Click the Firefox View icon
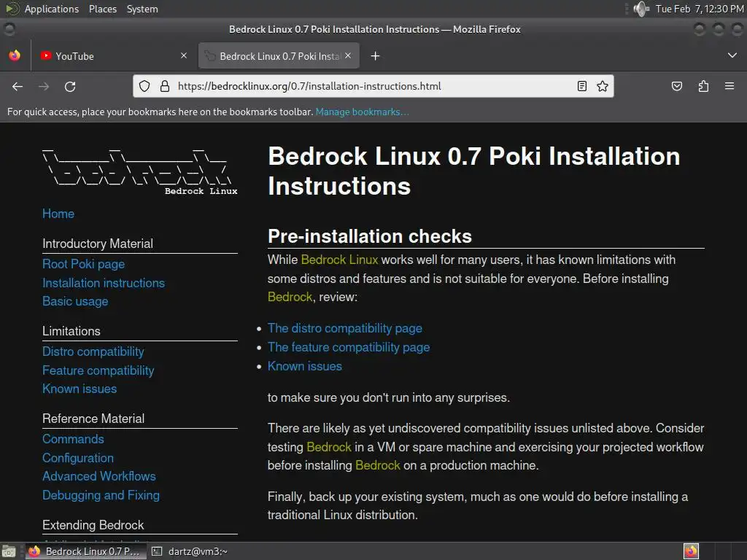The height and width of the screenshot is (560, 747). click(15, 56)
